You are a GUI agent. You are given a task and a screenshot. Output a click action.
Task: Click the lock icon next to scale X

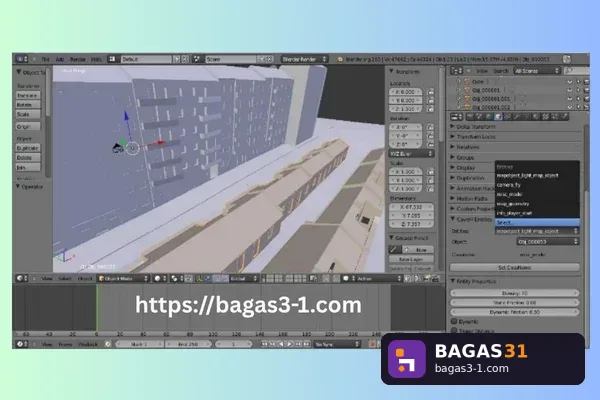tap(430, 171)
